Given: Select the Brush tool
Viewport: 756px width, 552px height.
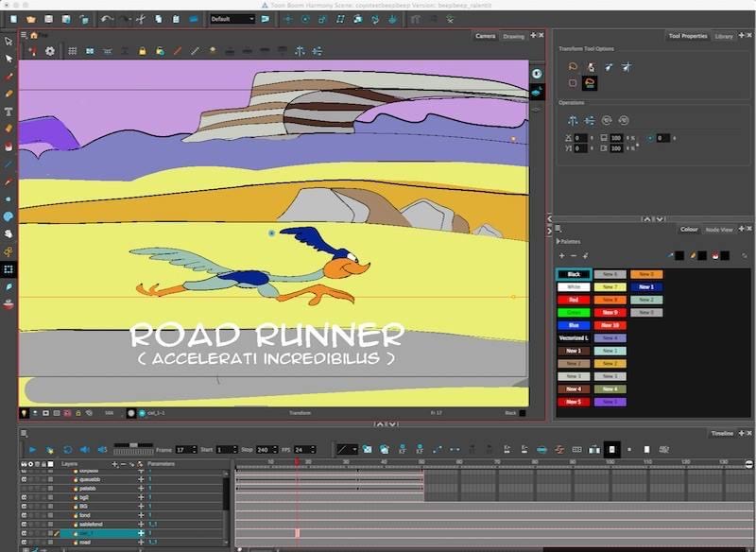Looking at the screenshot, I should click(x=9, y=77).
